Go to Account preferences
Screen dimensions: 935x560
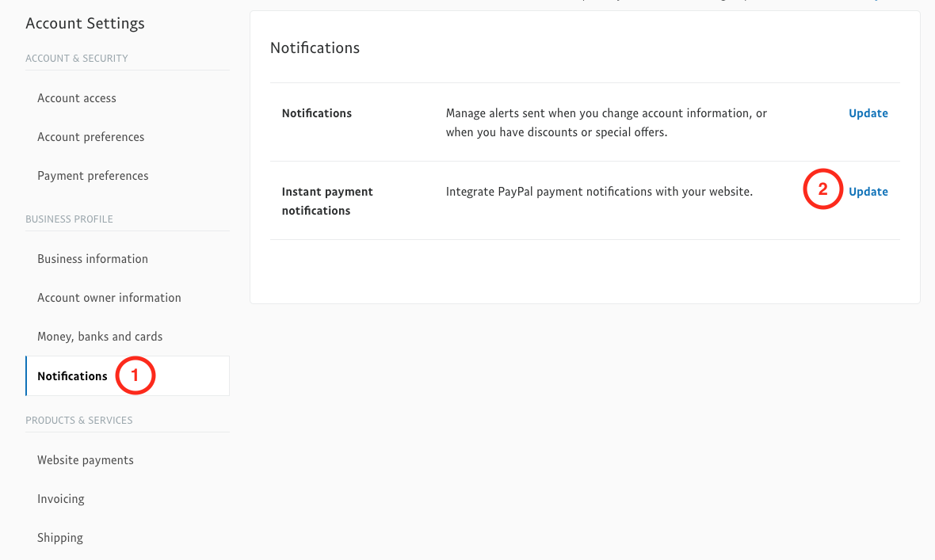tap(90, 137)
